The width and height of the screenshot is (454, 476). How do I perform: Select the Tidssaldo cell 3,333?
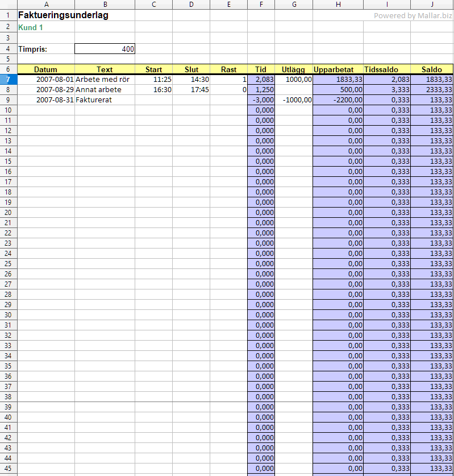tap(387, 89)
